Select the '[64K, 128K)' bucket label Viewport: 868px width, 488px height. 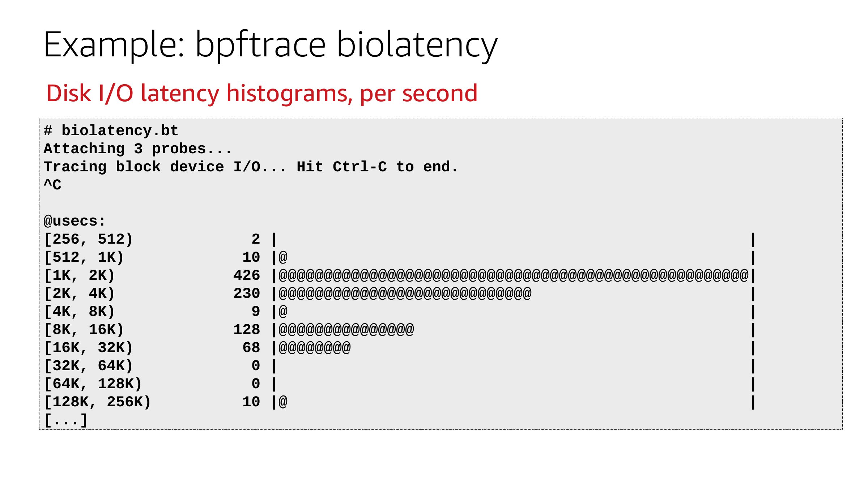(93, 384)
